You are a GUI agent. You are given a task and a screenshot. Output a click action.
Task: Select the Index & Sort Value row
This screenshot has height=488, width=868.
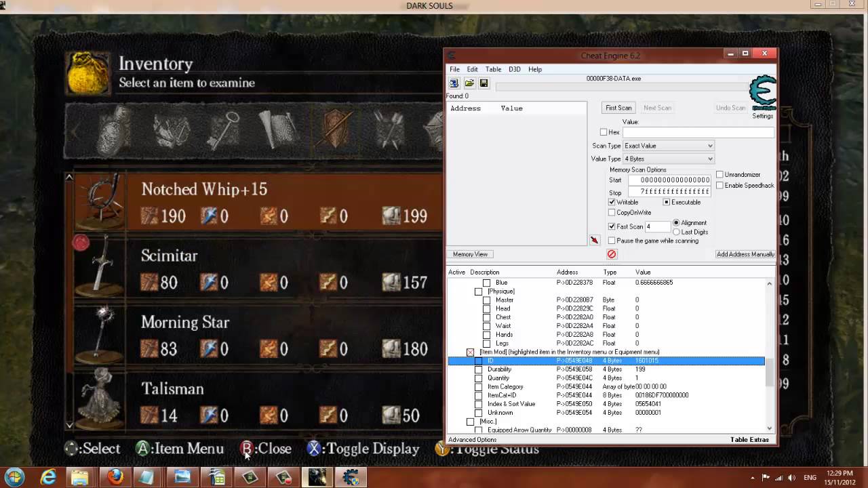pos(606,404)
